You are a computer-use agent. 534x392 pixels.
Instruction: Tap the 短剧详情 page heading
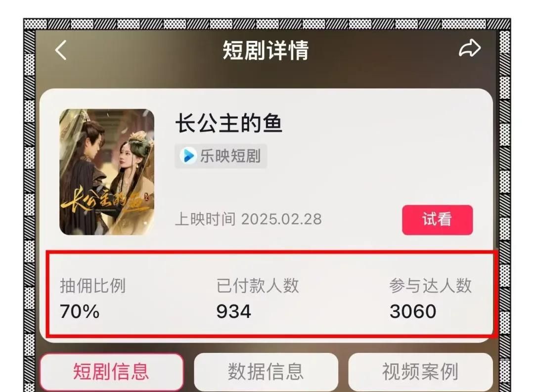266,50
